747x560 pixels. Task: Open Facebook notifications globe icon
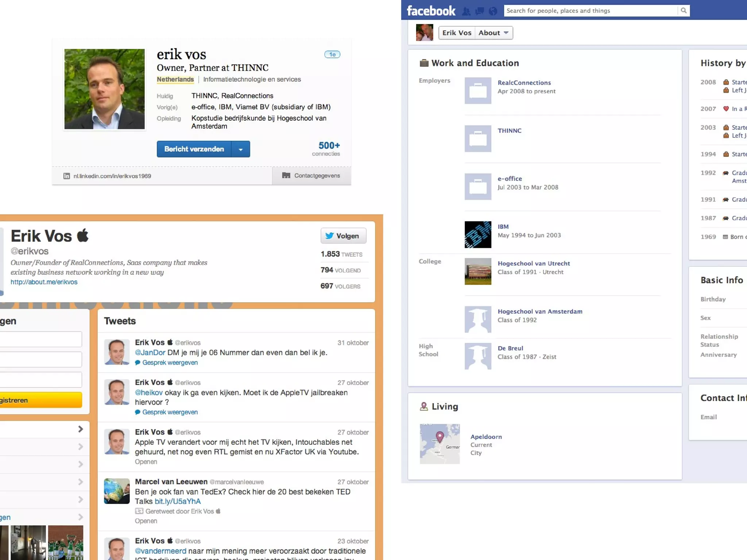point(493,11)
